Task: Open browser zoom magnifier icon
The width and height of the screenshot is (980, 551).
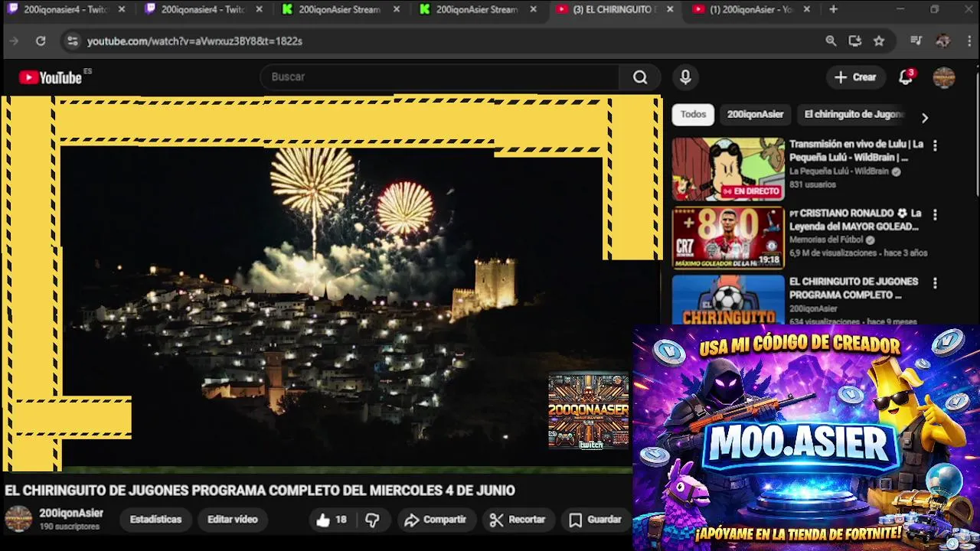Action: (x=831, y=41)
